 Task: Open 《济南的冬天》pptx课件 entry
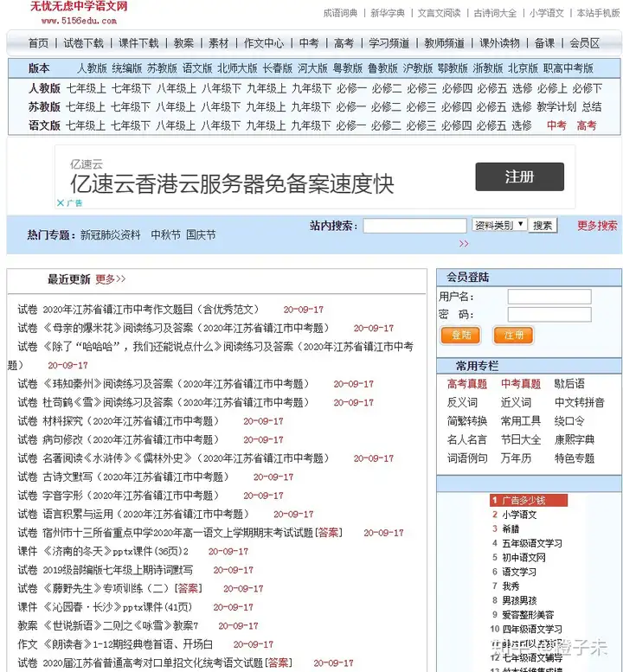click(116, 552)
